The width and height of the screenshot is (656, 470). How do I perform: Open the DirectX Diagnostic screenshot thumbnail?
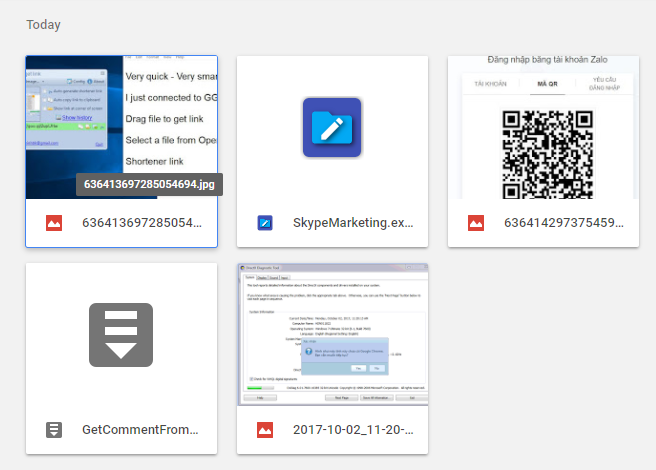(333, 334)
